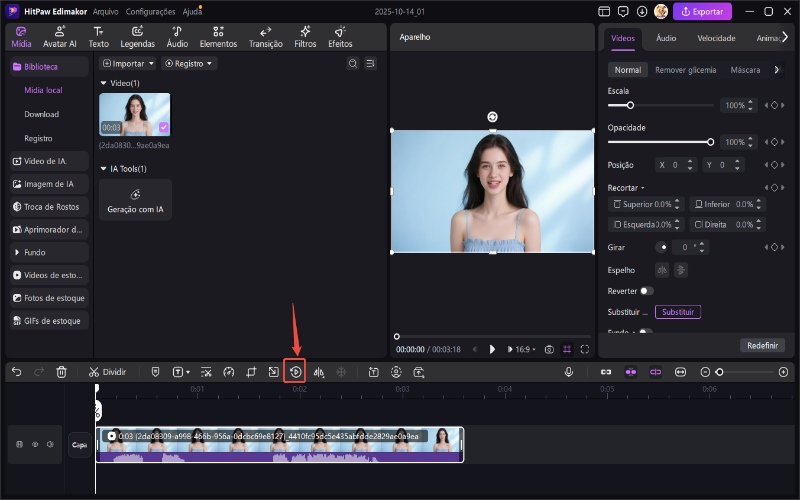
Task: Click the snapshot camera icon under preview
Action: (549, 349)
